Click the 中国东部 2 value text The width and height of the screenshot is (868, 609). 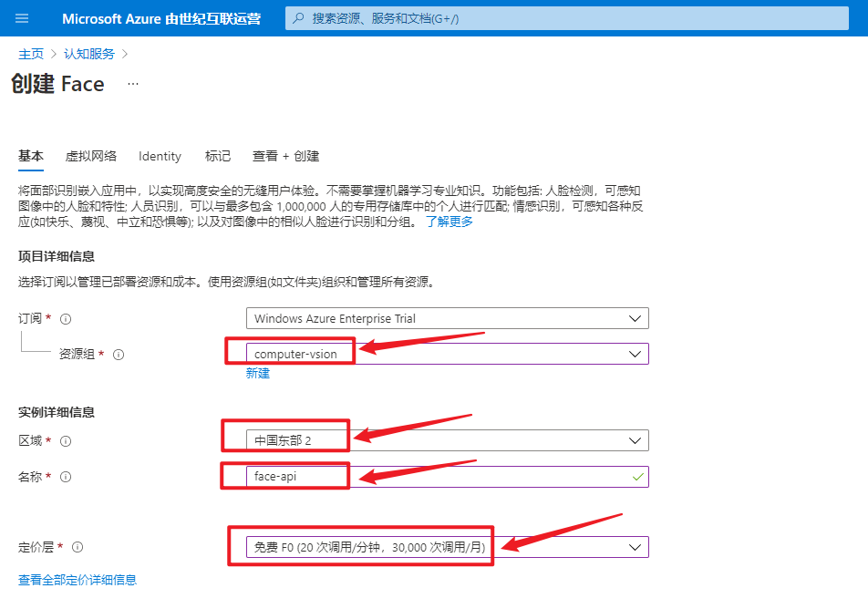click(283, 440)
